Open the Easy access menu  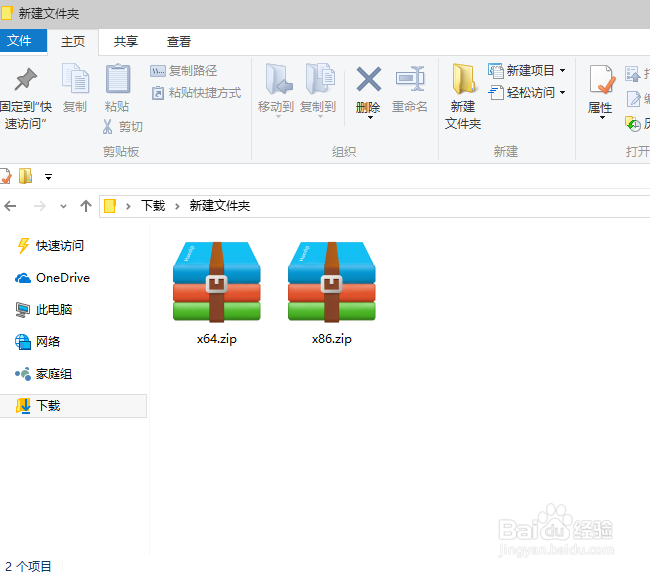coord(527,92)
